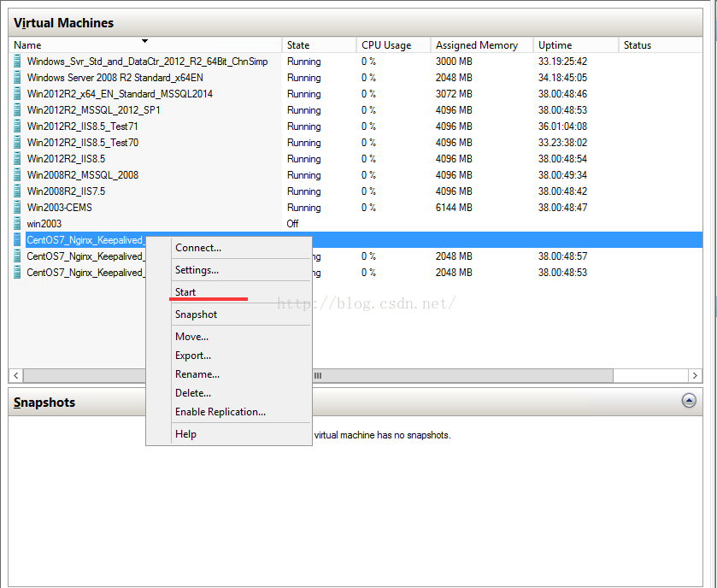Click the horizontal scrollbar's left arrow
Image resolution: width=717 pixels, height=588 pixels.
point(16,375)
